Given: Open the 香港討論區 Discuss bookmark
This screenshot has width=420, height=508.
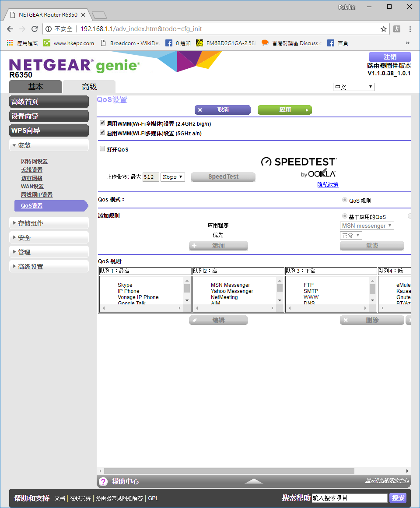Looking at the screenshot, I should point(291,43).
